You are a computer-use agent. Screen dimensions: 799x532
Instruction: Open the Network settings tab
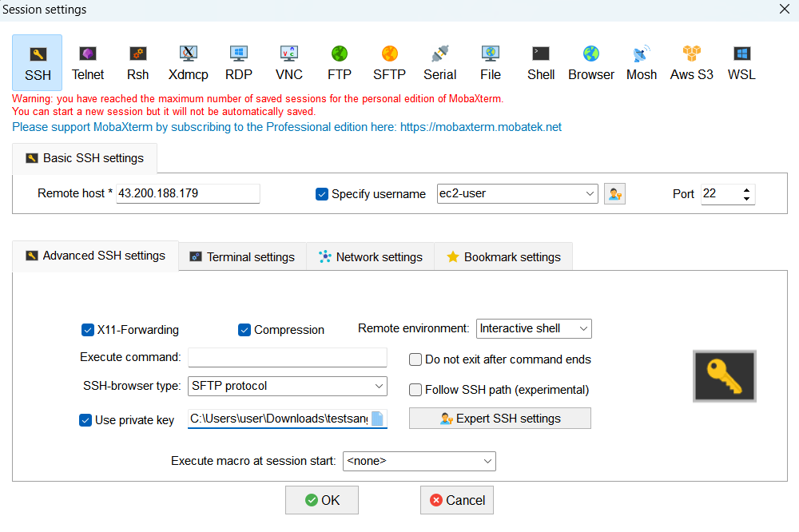[x=370, y=257]
